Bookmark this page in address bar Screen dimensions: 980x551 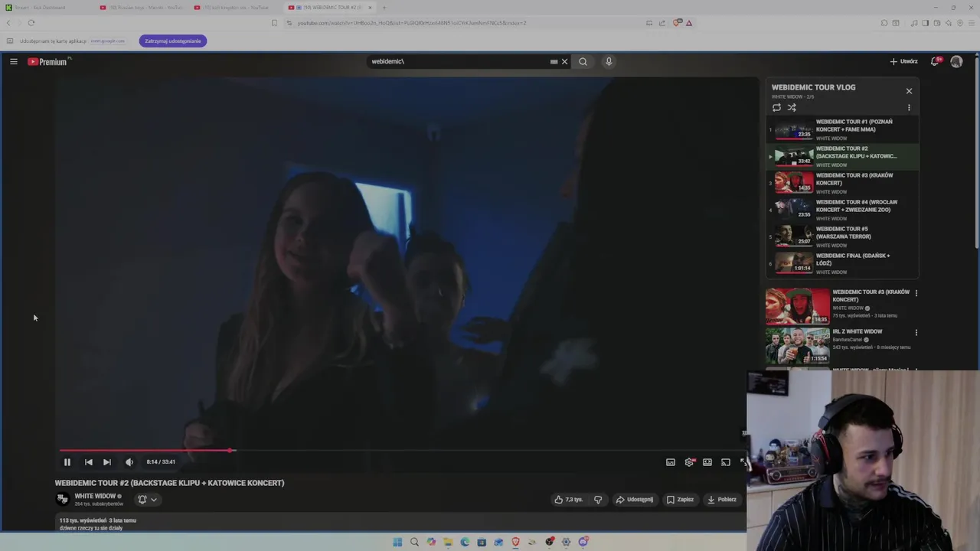click(274, 23)
